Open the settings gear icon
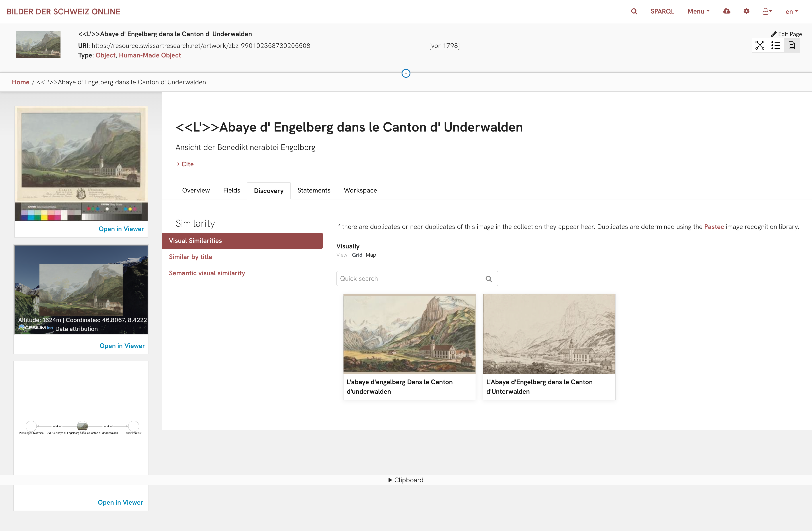This screenshot has height=531, width=812. [746, 11]
